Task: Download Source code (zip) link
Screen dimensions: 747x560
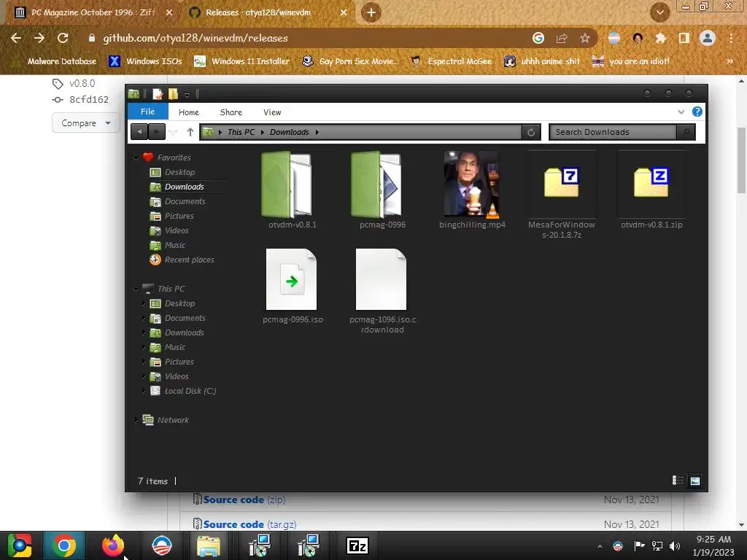Action: click(x=244, y=499)
